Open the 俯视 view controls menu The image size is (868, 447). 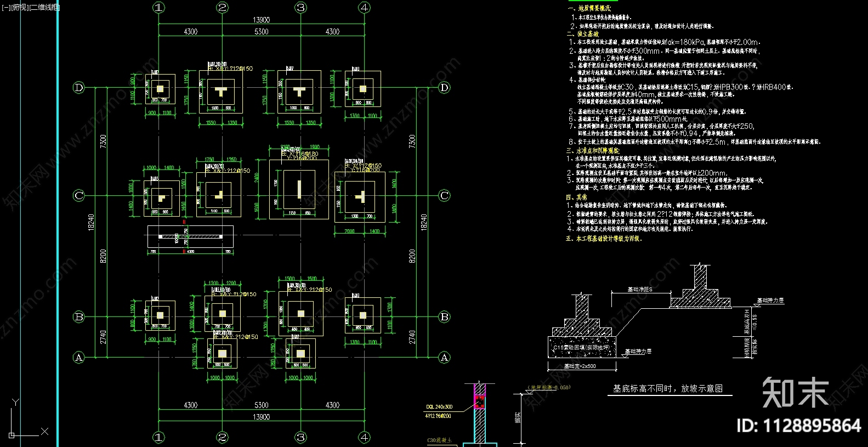click(19, 7)
